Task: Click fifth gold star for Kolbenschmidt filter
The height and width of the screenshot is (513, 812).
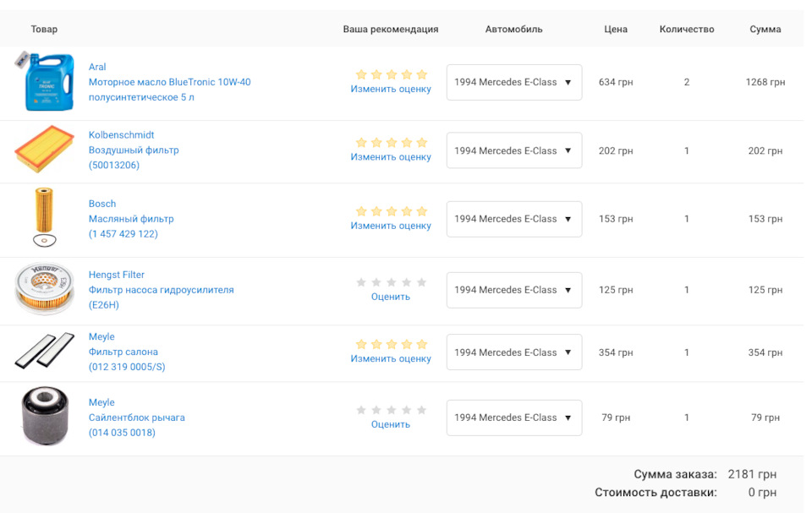Action: [421, 142]
